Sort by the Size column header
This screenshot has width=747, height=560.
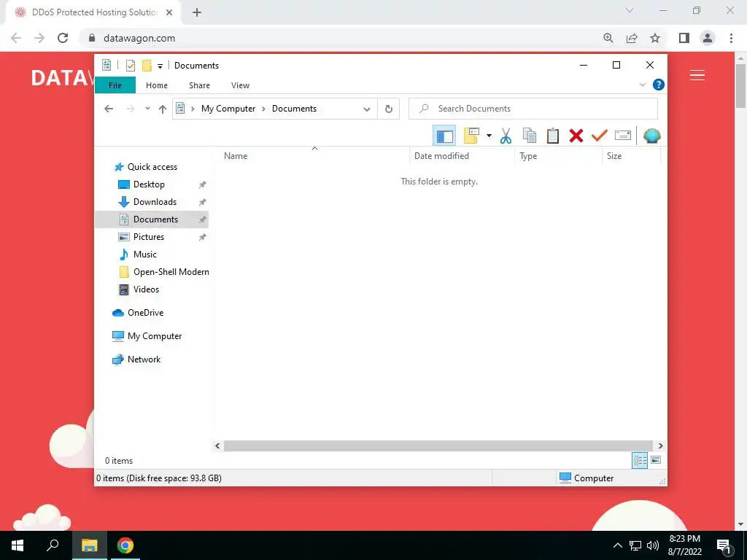click(x=631, y=156)
